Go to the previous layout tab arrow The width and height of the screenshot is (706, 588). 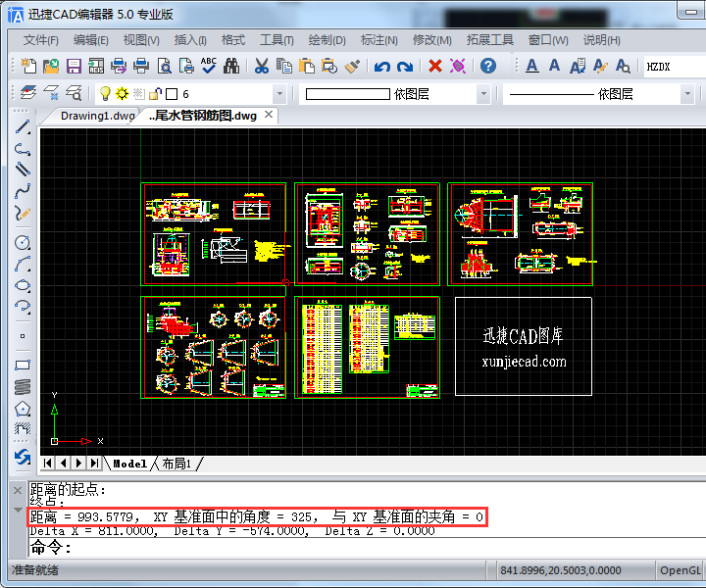64,463
